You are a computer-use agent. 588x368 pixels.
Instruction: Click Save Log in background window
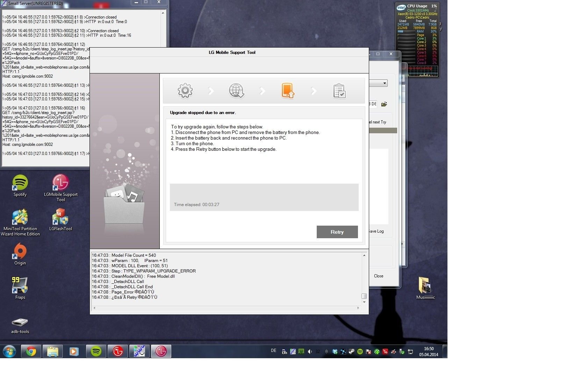[x=377, y=231]
